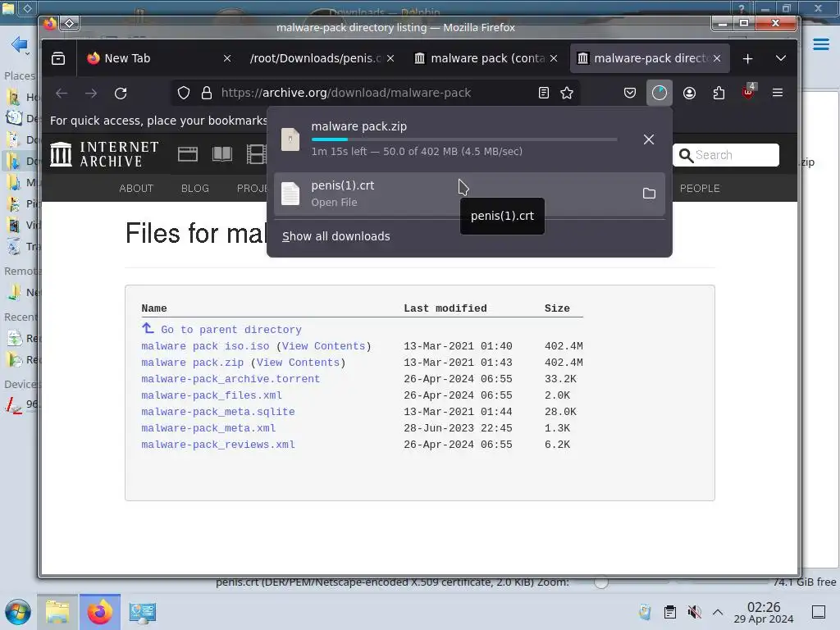840x630 pixels.
Task: Click Dolphin back arrow behind Firefox
Action: [x=20, y=44]
